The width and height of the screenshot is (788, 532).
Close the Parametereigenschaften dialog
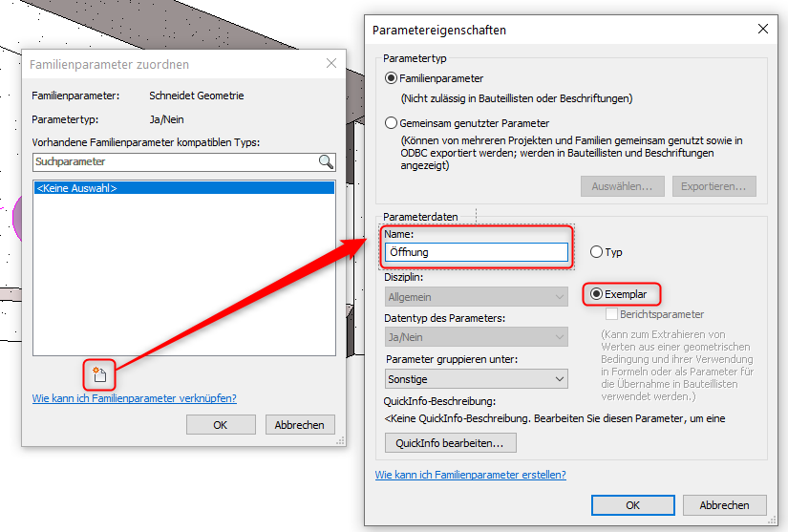tap(762, 30)
